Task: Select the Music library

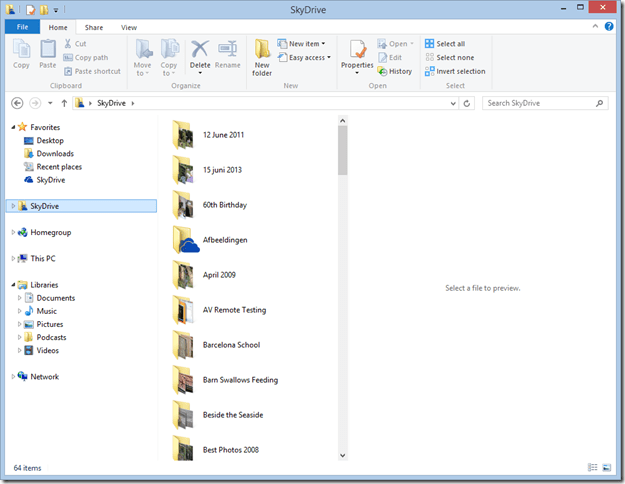Action: click(x=41, y=311)
